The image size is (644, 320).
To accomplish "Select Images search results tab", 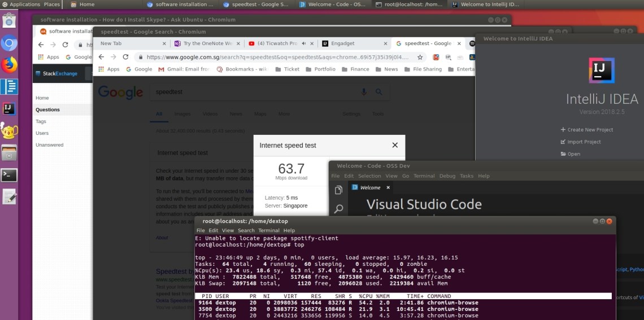I will pos(182,114).
